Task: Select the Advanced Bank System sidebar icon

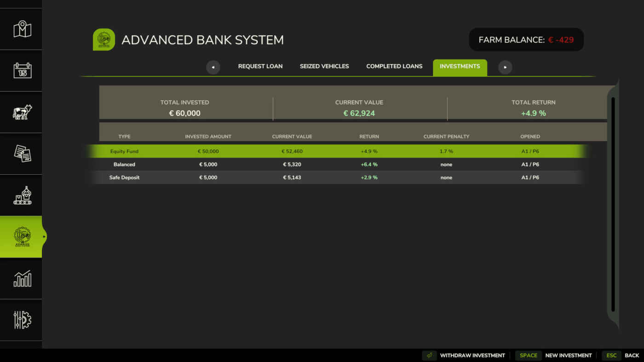Action: pos(21,237)
